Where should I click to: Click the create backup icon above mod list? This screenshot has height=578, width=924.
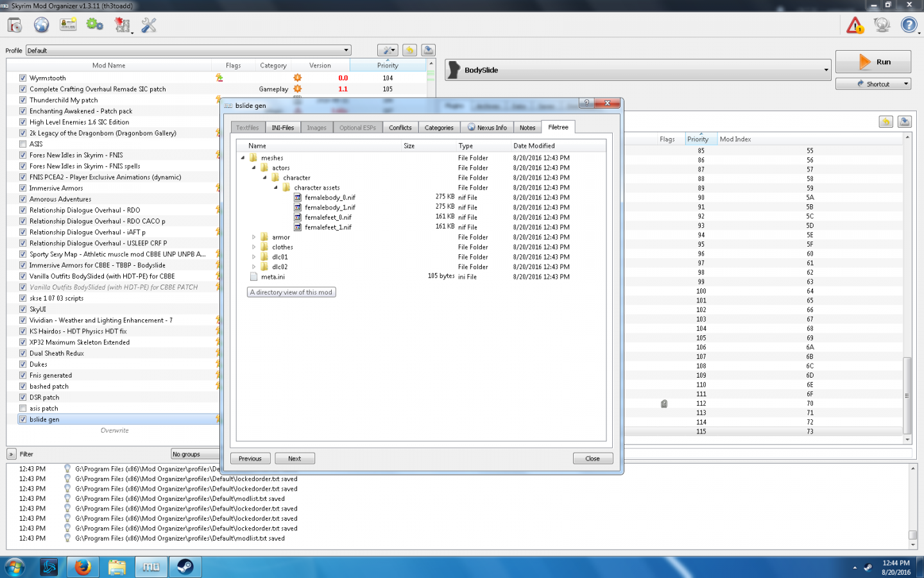point(429,50)
